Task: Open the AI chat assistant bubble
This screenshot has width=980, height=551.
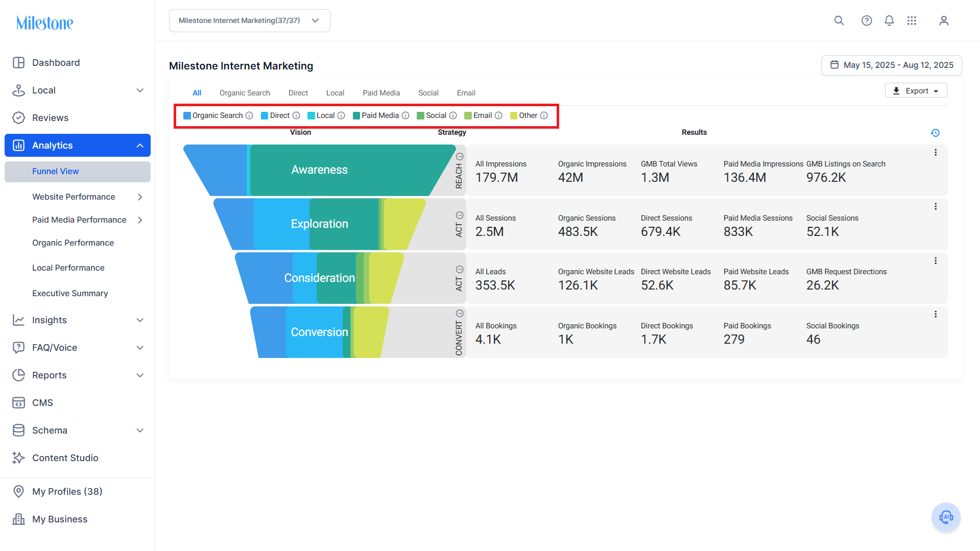Action: click(x=946, y=517)
